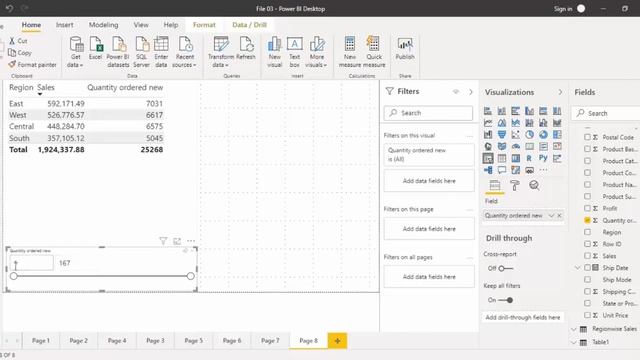Screen dimensions: 640x360
Task: Click the Filters pane Search box
Action: [x=428, y=113]
